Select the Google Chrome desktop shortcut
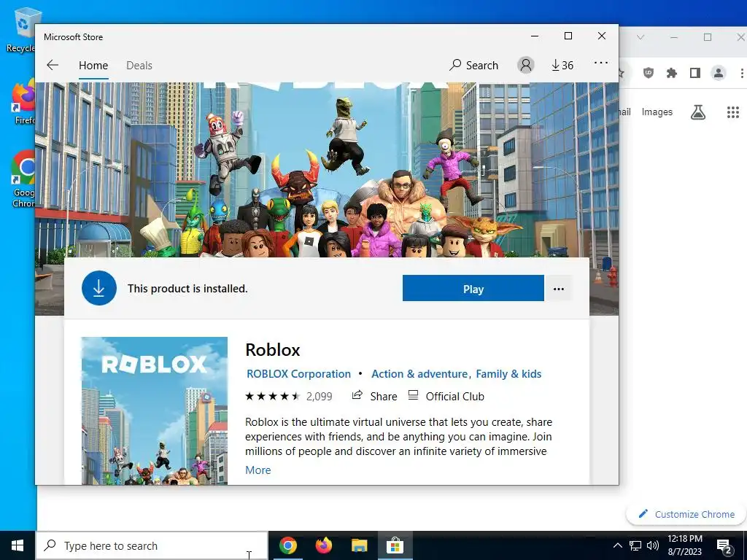The width and height of the screenshot is (747, 560). pyautogui.click(x=23, y=179)
